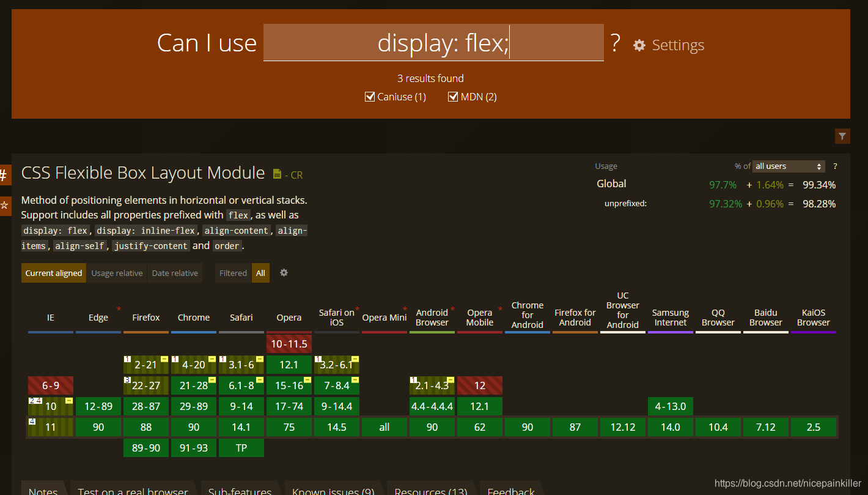Click the Android Browser column header
Viewport: 868px width, 495px height.
click(x=432, y=318)
